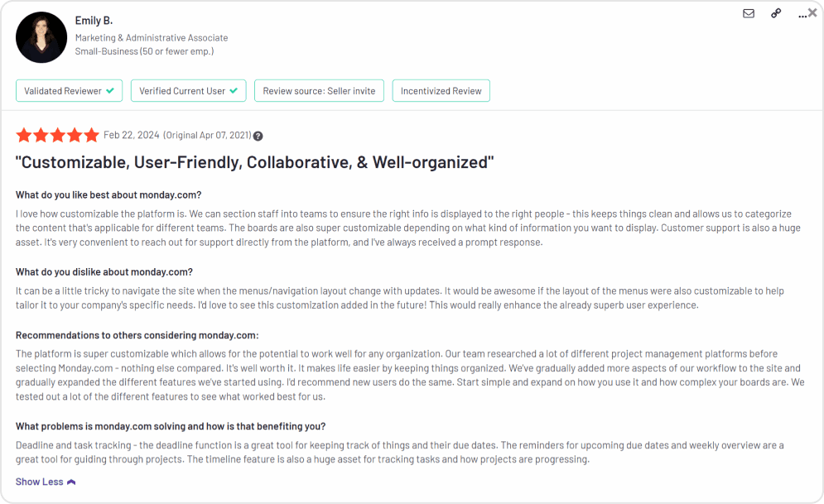The width and height of the screenshot is (824, 504).
Task: Open Emily B. reviewer name
Action: (x=94, y=20)
